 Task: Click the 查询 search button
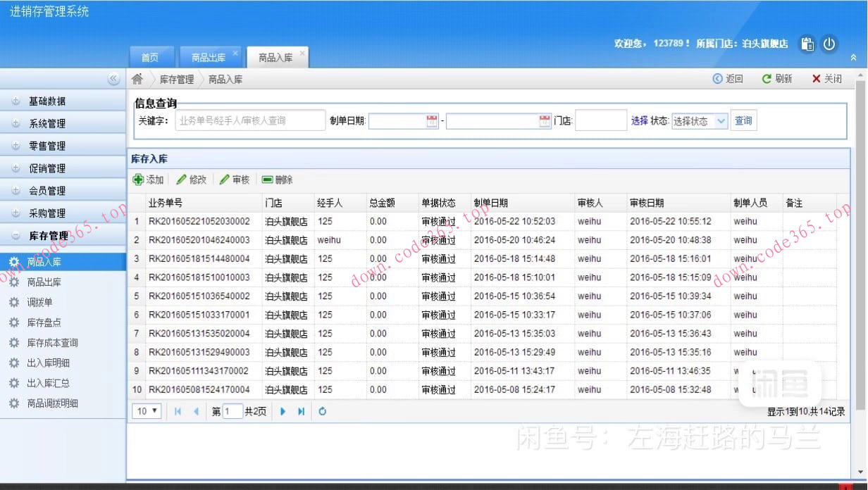click(744, 120)
